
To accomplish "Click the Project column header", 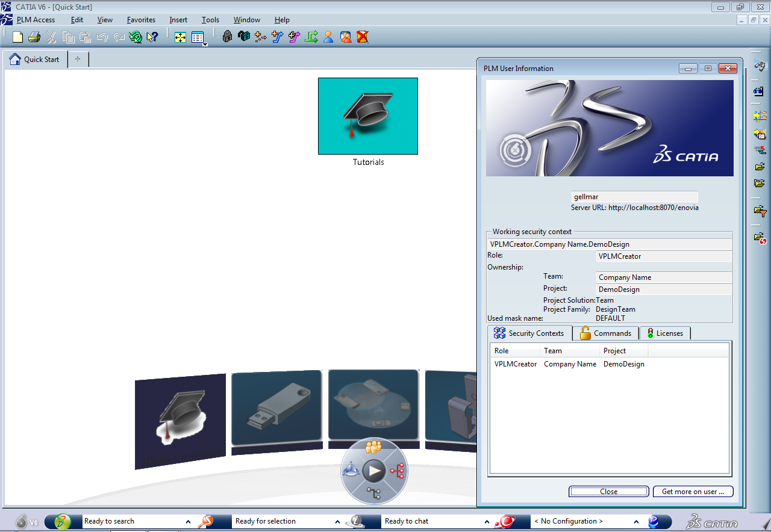I will (x=624, y=351).
